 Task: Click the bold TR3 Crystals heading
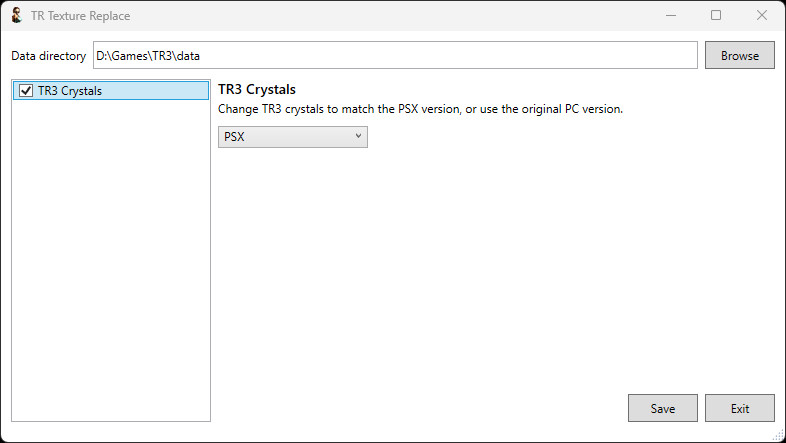click(256, 90)
